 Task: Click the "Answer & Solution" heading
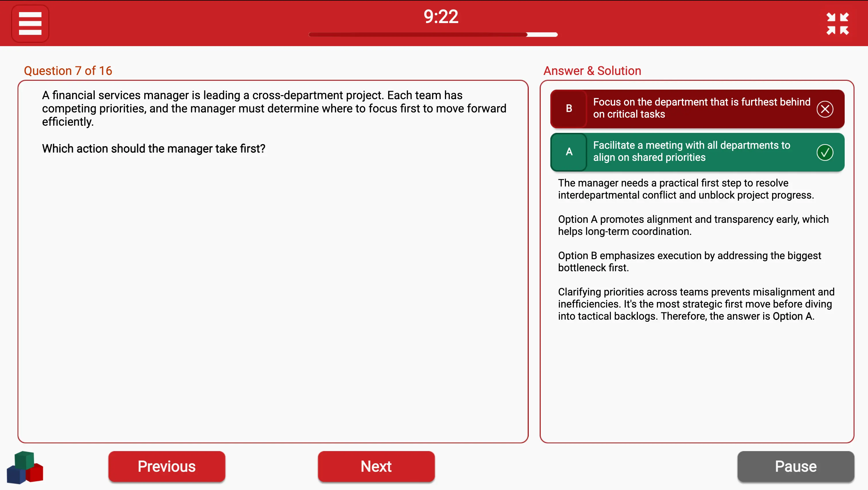pyautogui.click(x=592, y=71)
